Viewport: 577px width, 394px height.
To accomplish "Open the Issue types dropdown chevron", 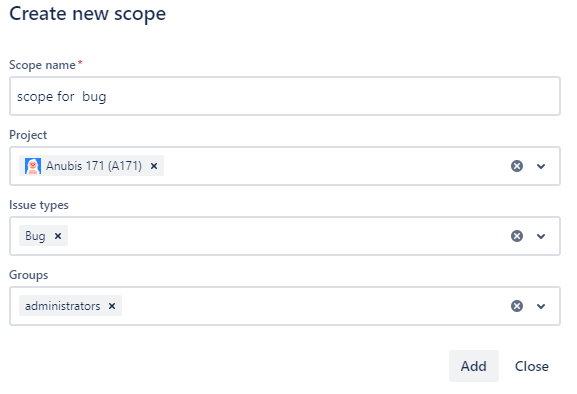I will coord(541,236).
